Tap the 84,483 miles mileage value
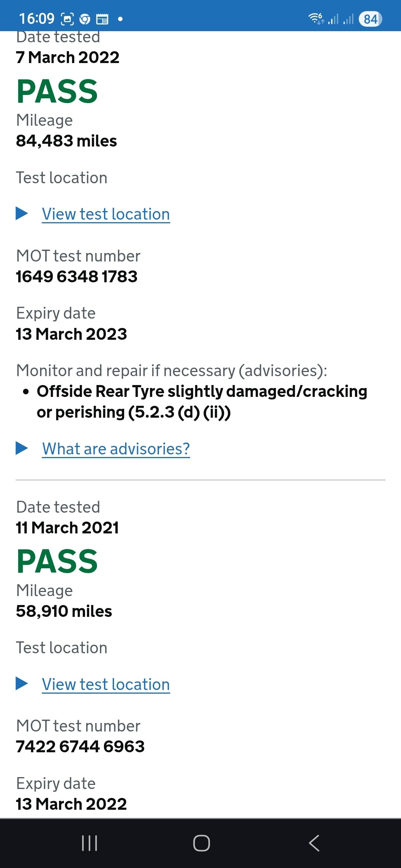The width and height of the screenshot is (401, 868). point(66,141)
